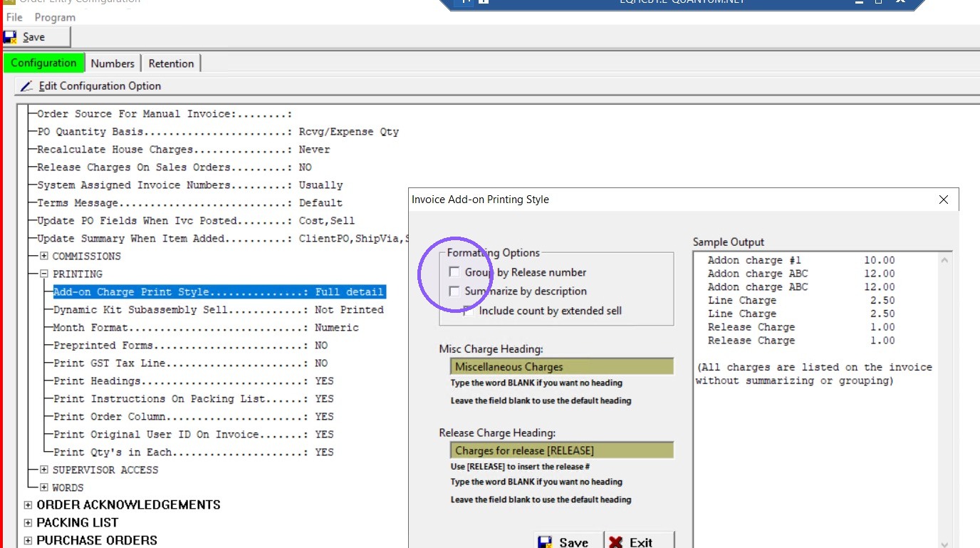980x548 pixels.
Task: Select Release Charges On Sales Orders row
Action: point(174,167)
